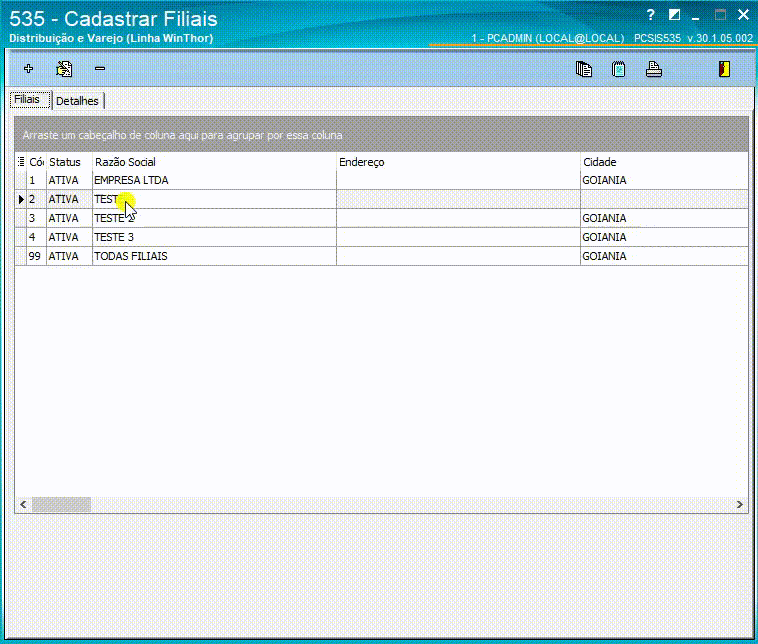
Task: Switch to the Filiais tab
Action: pos(30,100)
